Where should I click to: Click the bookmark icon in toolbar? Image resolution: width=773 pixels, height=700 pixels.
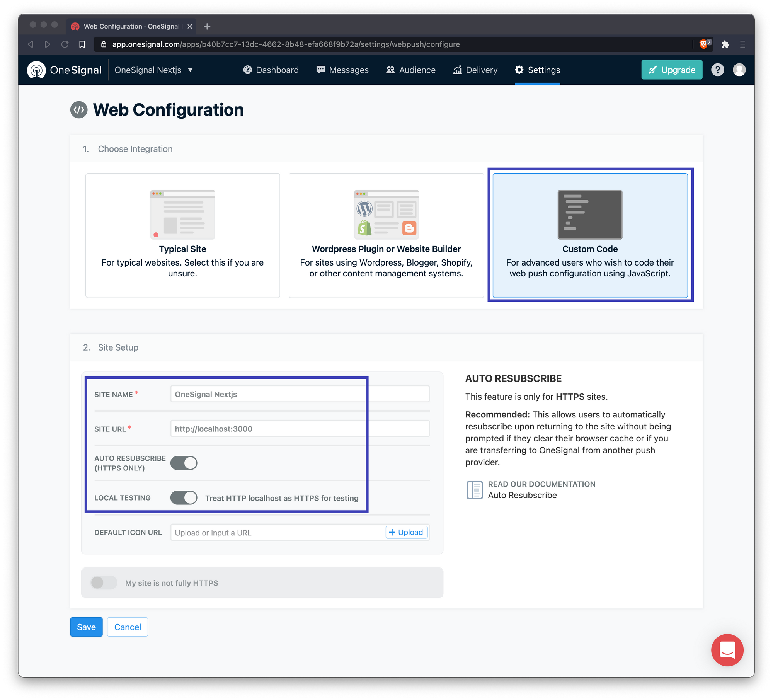[x=82, y=44]
